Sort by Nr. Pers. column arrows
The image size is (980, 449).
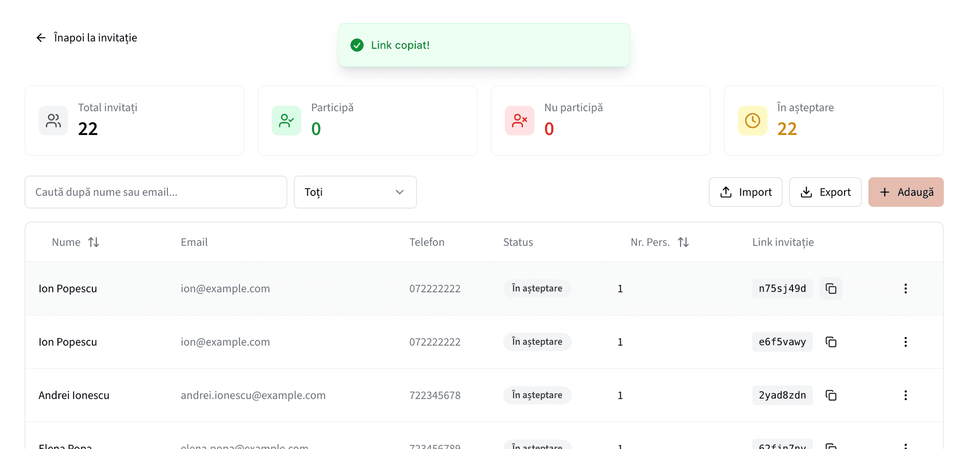tap(683, 242)
